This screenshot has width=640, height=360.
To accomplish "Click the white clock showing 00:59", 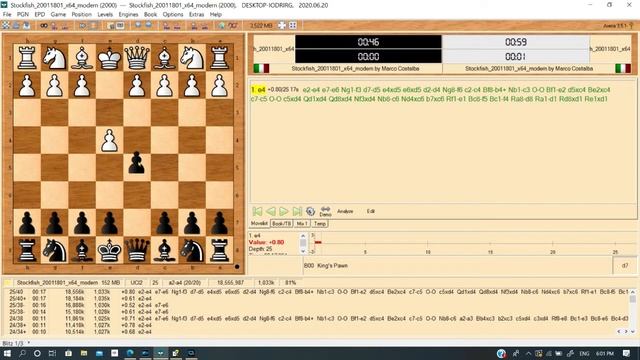I will [516, 42].
